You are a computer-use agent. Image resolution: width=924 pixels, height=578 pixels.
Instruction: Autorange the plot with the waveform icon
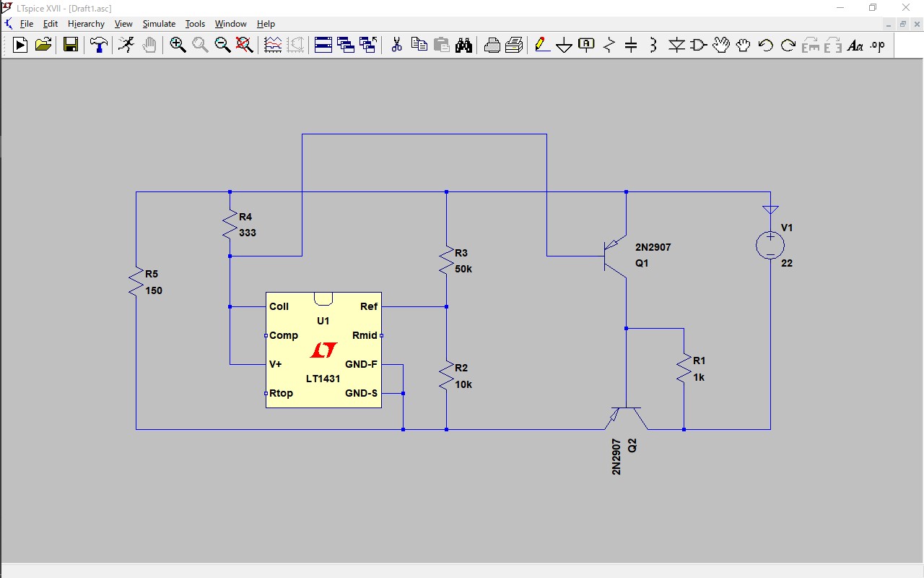pyautogui.click(x=273, y=45)
